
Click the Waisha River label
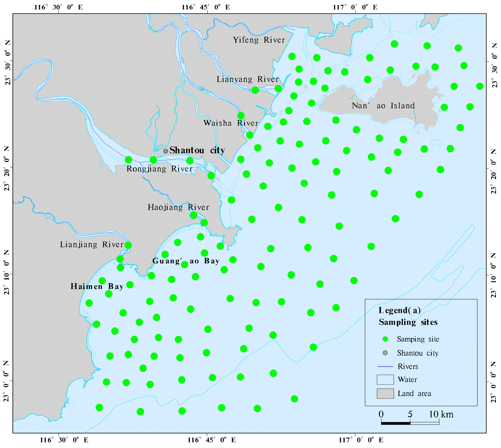(x=231, y=123)
